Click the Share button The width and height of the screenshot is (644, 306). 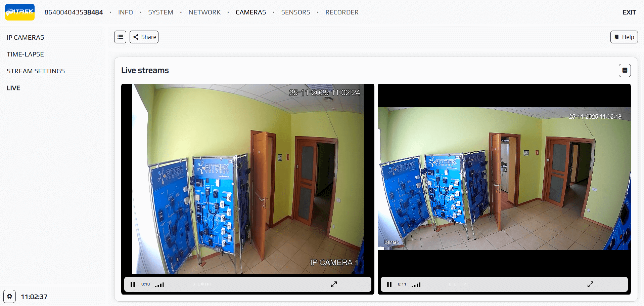144,37
